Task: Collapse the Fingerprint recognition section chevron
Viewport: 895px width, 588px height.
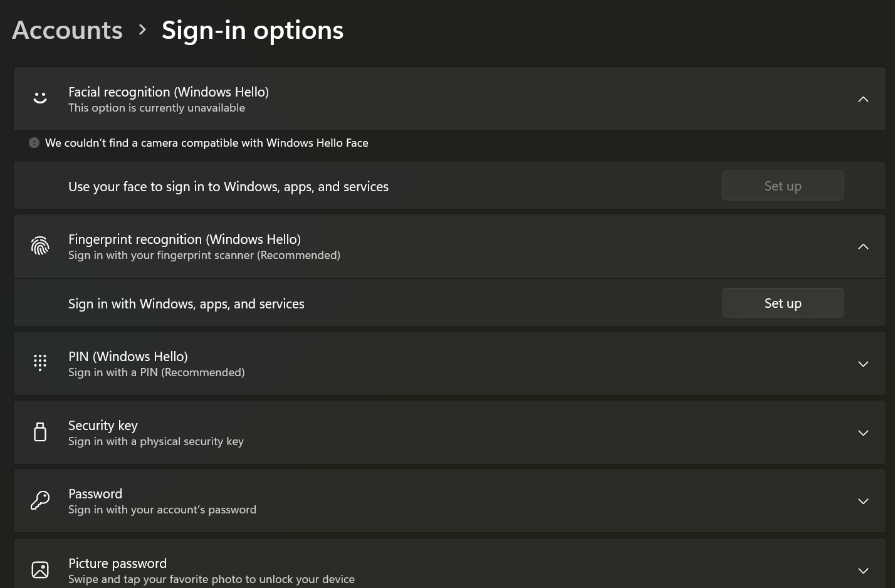Action: pos(863,246)
